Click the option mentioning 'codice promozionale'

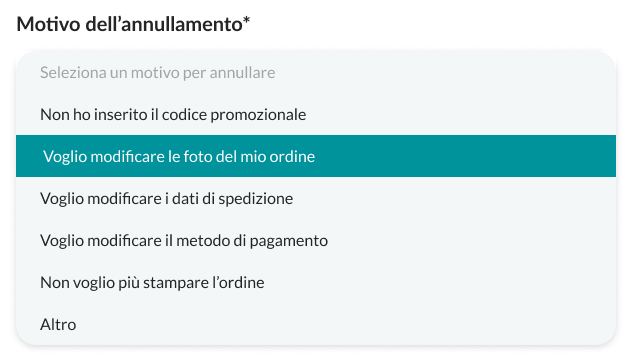point(316,114)
